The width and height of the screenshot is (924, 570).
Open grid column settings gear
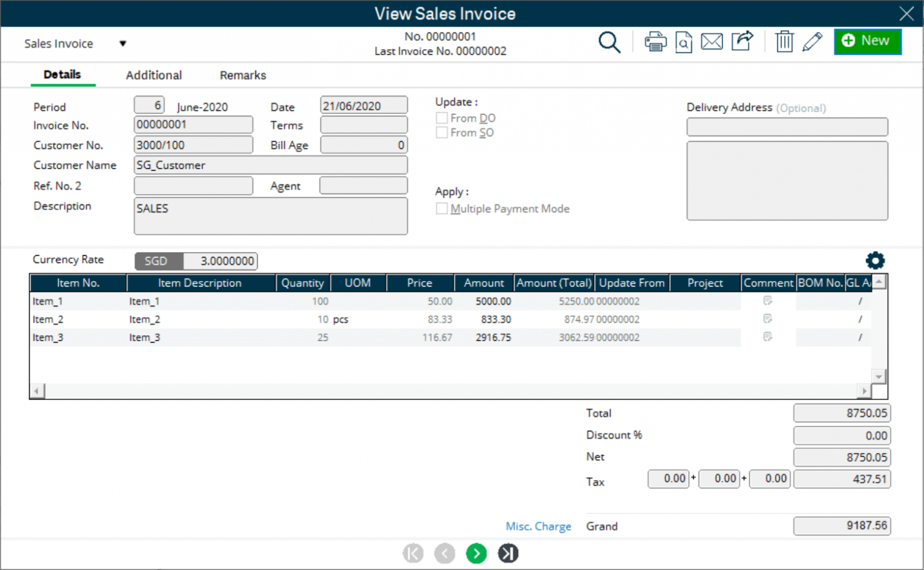(875, 260)
